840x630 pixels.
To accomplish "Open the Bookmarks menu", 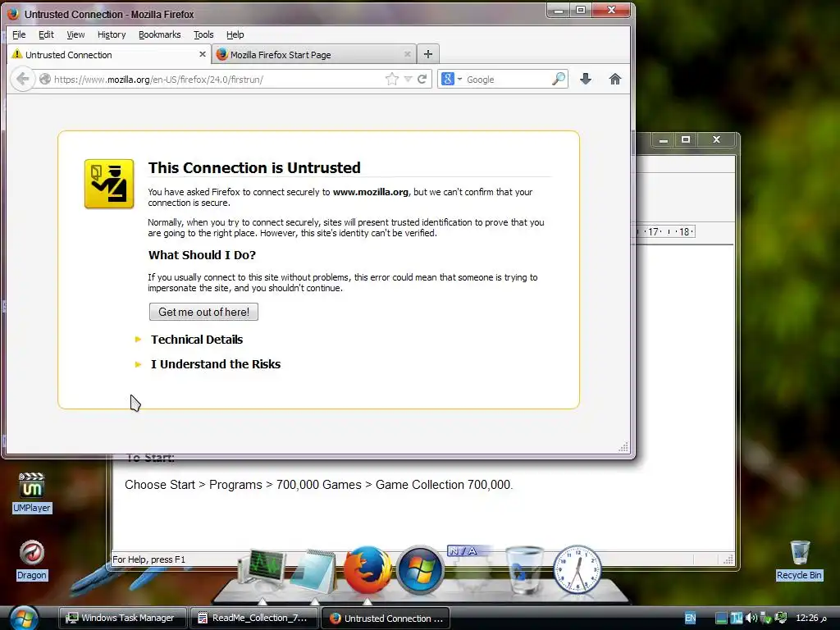I will pyautogui.click(x=160, y=34).
